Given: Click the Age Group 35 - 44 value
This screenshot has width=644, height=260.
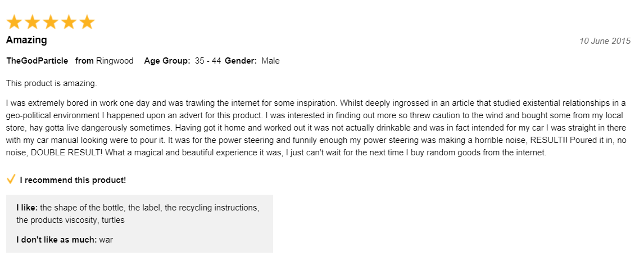Looking at the screenshot, I should [x=208, y=61].
